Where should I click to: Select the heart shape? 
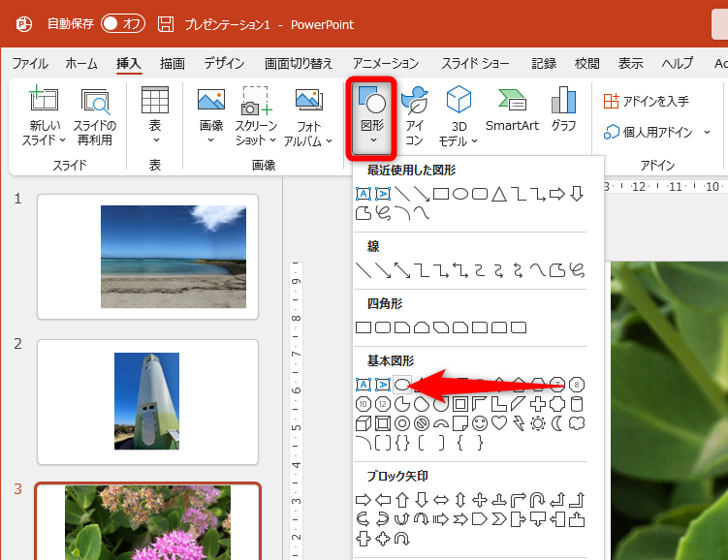[x=499, y=423]
